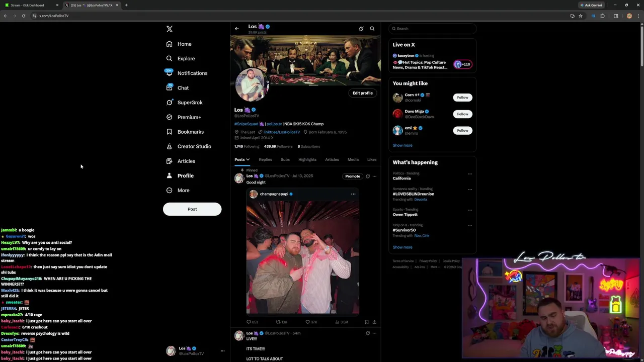Follow the Davo Migo account
Image resolution: width=644 pixels, height=362 pixels.
462,114
